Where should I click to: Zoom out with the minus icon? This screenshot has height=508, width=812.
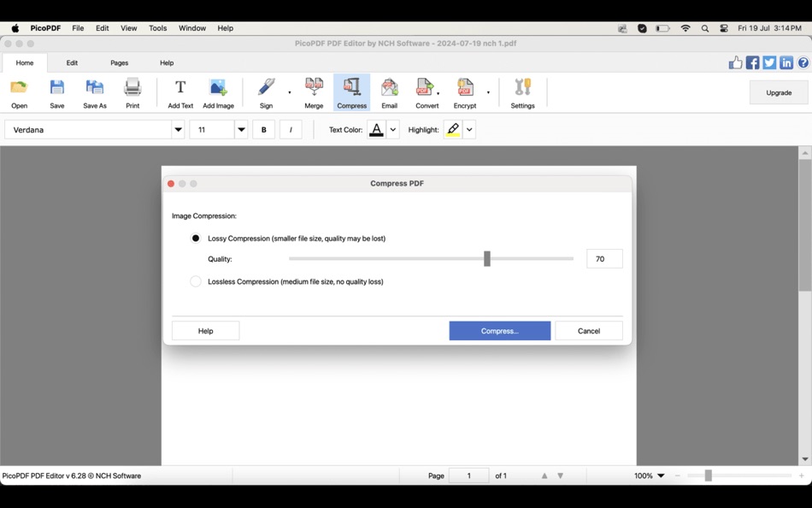677,476
